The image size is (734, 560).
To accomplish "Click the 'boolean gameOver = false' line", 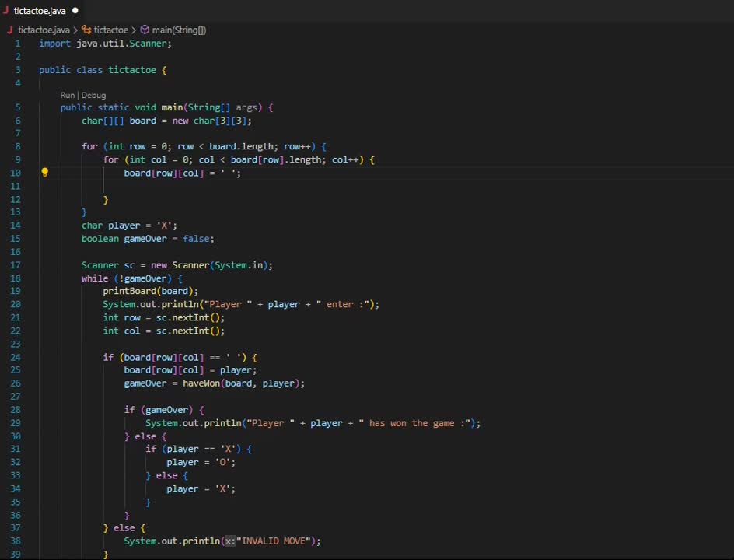I will (x=148, y=239).
